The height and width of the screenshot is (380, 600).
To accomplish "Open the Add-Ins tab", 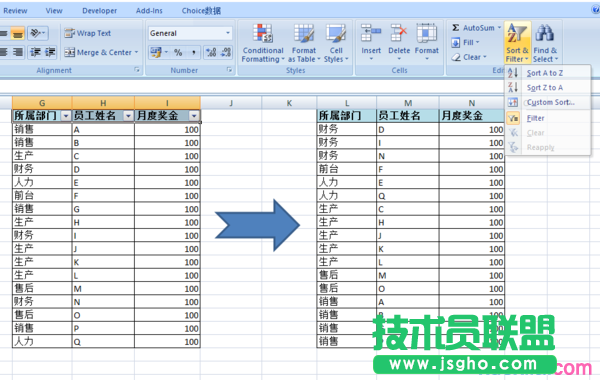I will click(149, 11).
